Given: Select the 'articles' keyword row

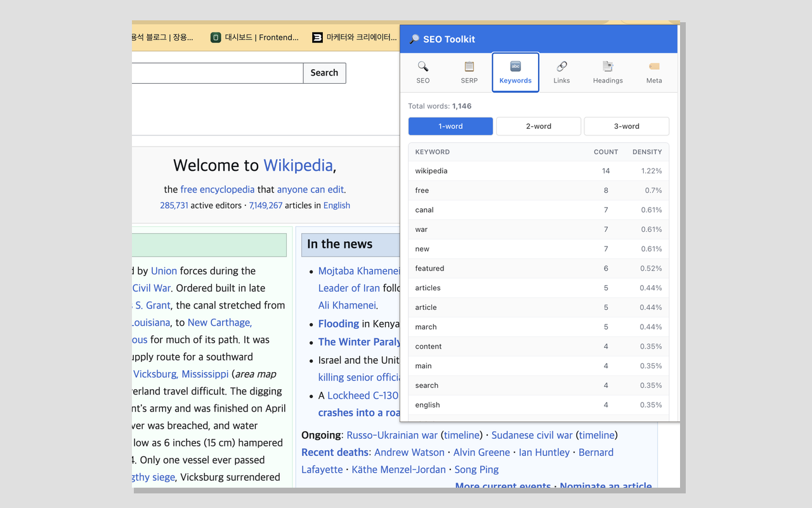Looking at the screenshot, I should (539, 288).
